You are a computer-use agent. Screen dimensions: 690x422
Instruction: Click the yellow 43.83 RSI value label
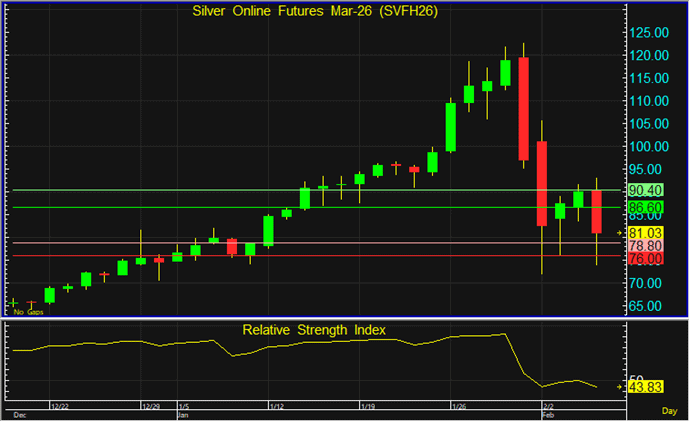pos(644,387)
